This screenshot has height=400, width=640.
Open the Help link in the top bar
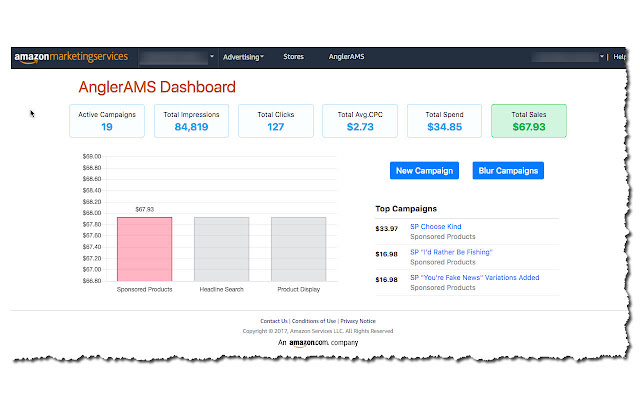tap(619, 57)
